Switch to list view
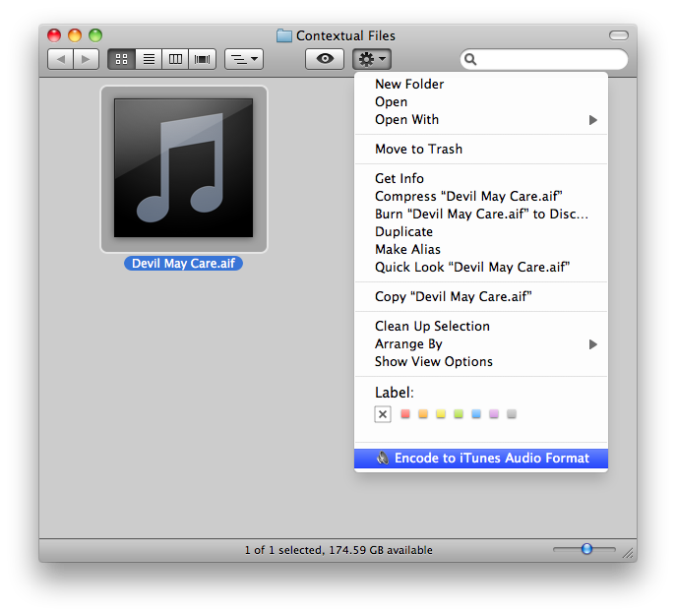The width and height of the screenshot is (676, 616). 149,59
